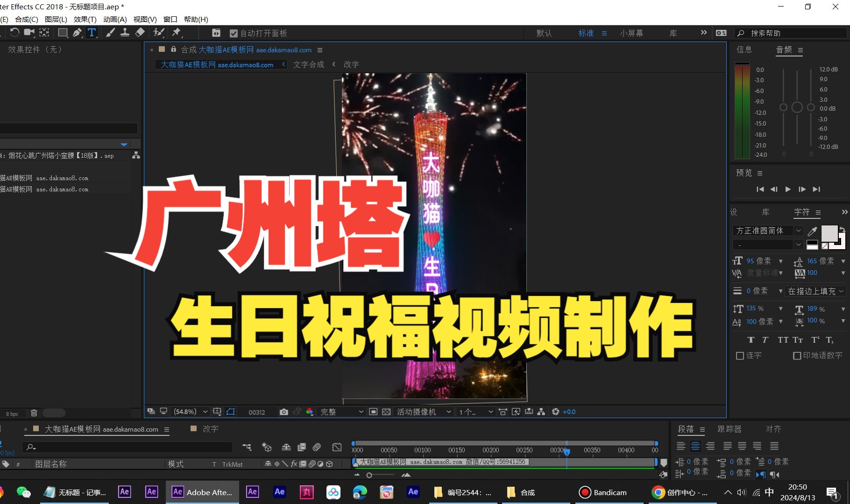850x504 pixels.
Task: Toggle the viewer lock icon on the composition tab
Action: click(173, 49)
